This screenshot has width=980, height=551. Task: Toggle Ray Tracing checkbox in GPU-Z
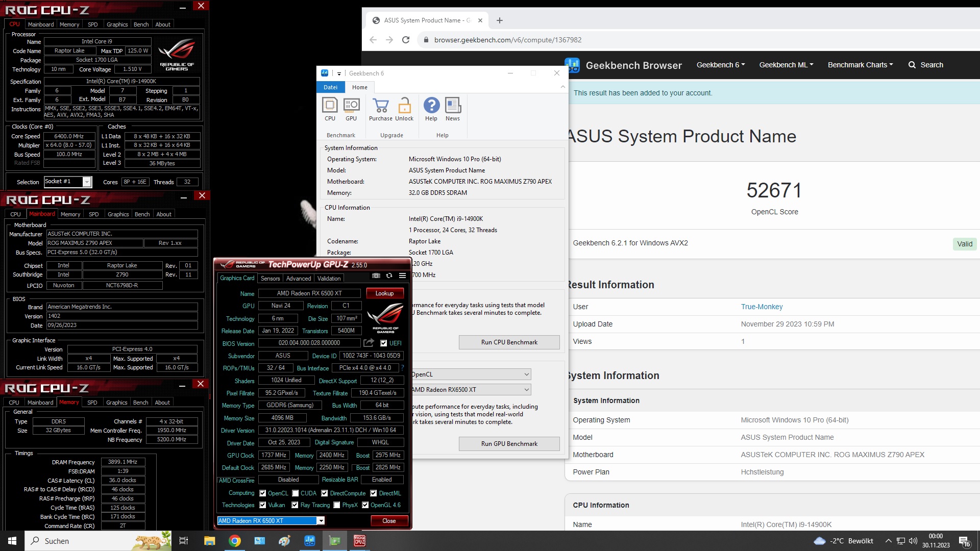point(295,505)
